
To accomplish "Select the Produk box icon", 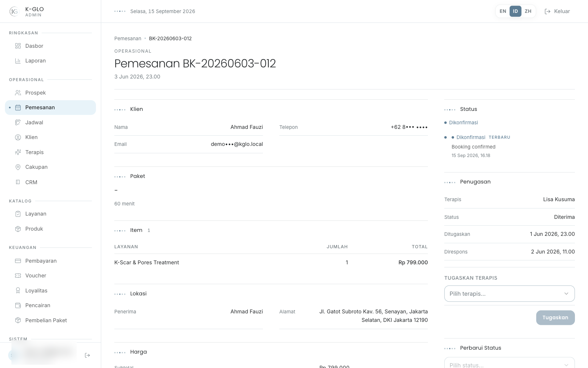I will pos(18,229).
